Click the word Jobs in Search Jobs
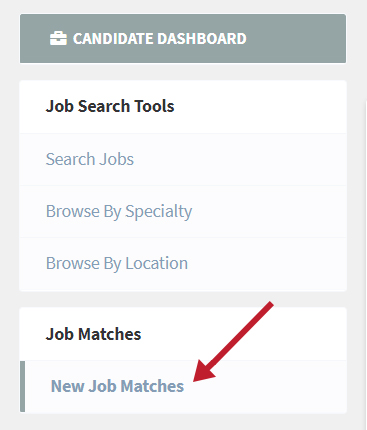 point(116,159)
